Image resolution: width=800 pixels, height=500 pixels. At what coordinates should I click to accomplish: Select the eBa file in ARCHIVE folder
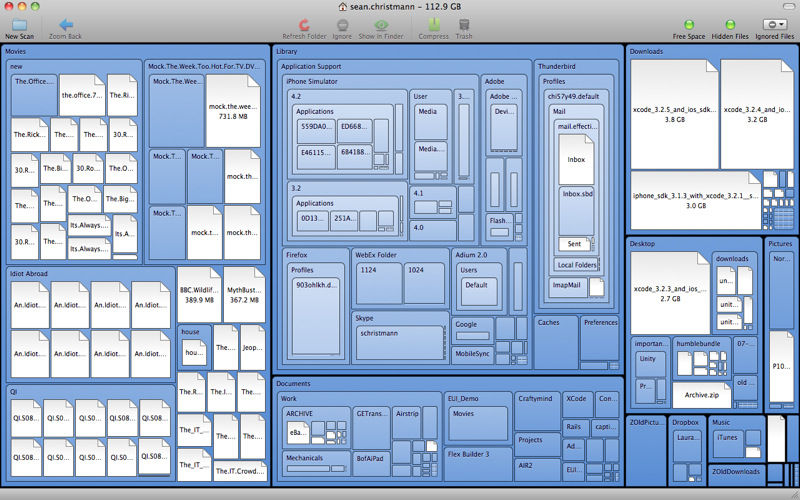click(x=297, y=432)
